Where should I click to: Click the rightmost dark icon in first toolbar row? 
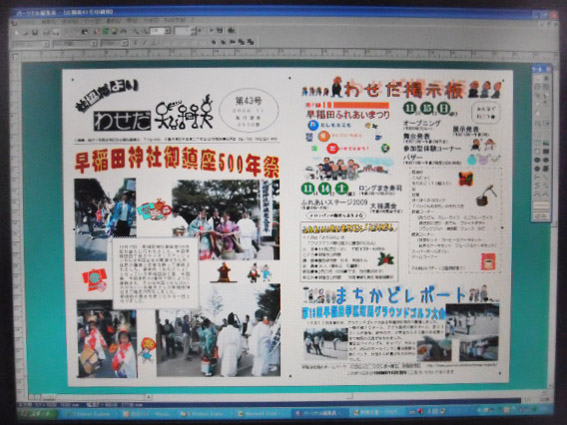[231, 30]
